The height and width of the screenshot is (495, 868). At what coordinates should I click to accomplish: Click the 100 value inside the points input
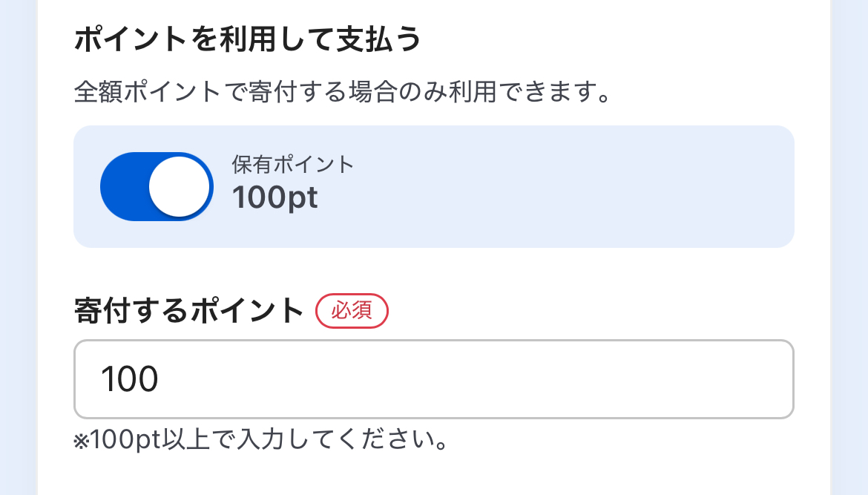tap(130, 379)
